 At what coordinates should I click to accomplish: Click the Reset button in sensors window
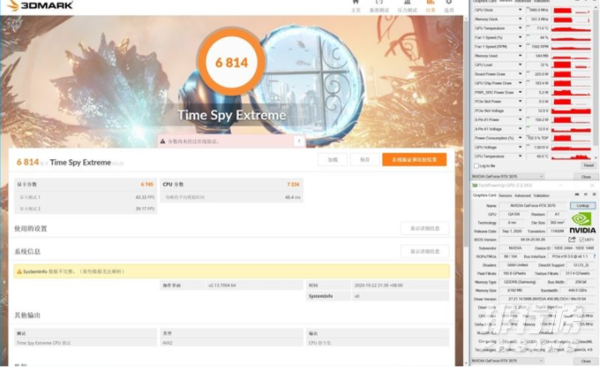click(588, 165)
